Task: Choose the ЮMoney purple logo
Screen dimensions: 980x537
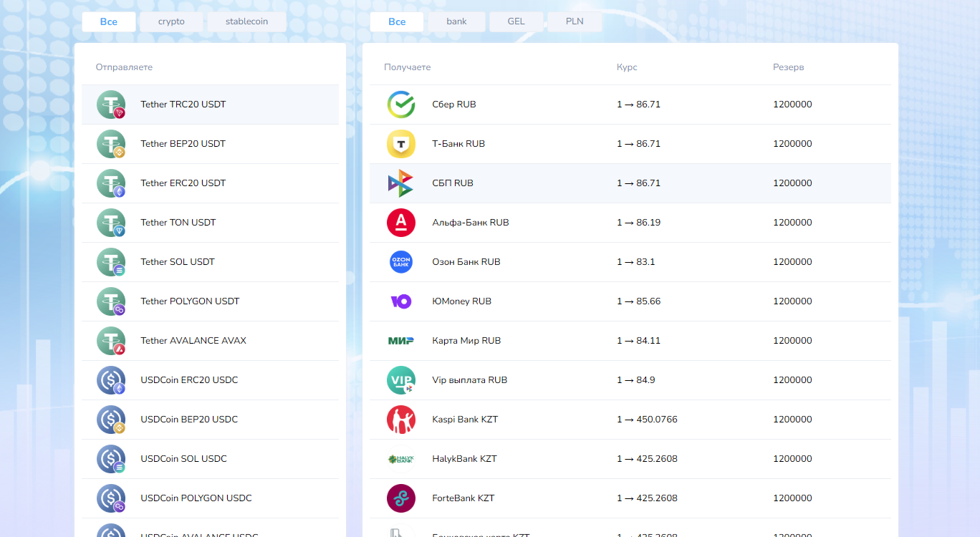Action: pyautogui.click(x=401, y=301)
